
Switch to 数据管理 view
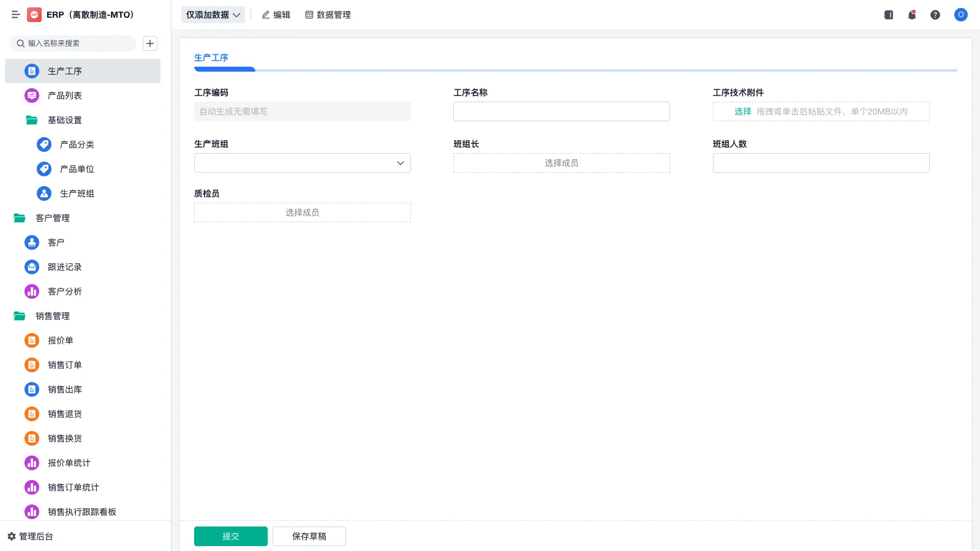pyautogui.click(x=328, y=15)
